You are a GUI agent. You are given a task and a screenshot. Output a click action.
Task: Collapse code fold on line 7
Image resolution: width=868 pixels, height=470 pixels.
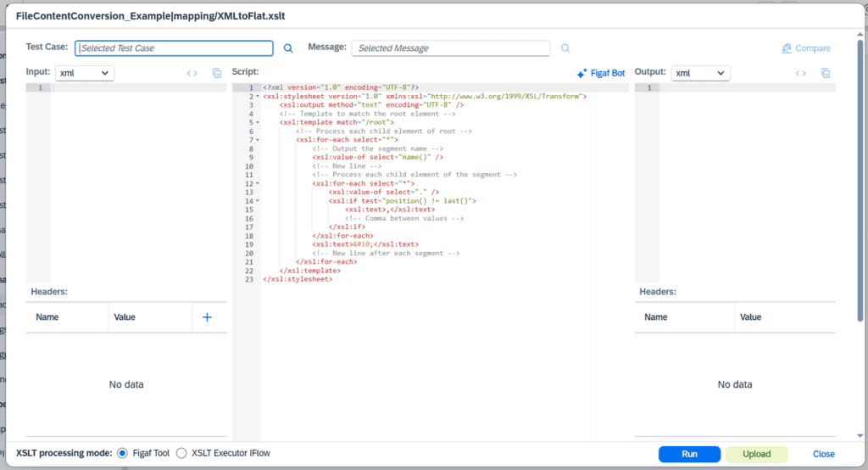[258, 140]
